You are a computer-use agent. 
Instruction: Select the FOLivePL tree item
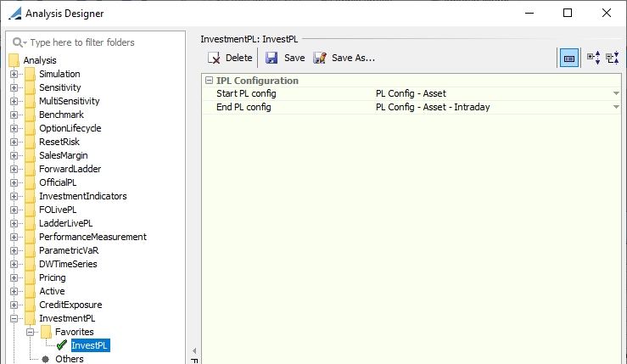click(58, 210)
